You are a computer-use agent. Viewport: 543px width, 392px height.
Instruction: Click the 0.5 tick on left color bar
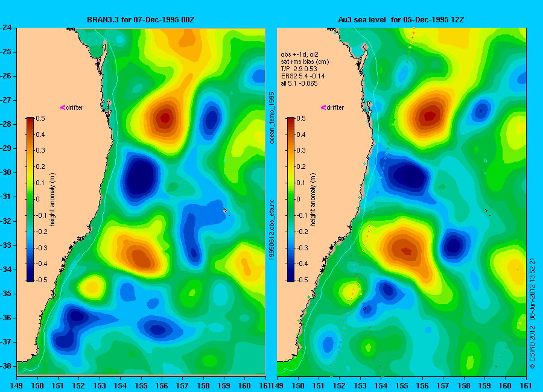pyautogui.click(x=40, y=118)
